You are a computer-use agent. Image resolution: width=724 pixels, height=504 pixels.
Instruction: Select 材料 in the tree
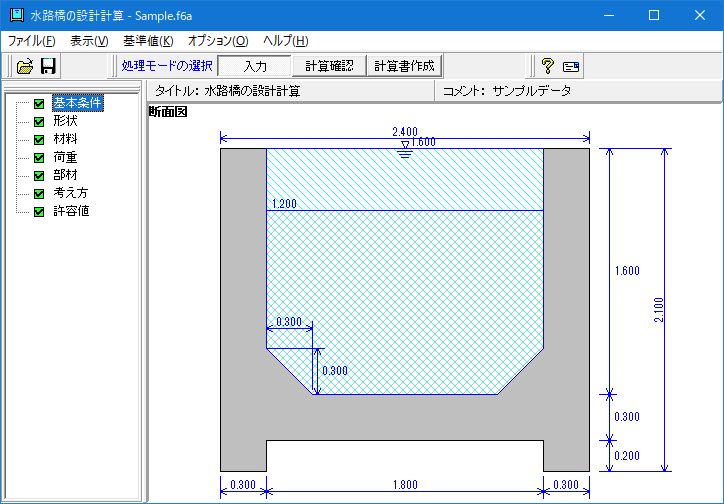(x=65, y=139)
